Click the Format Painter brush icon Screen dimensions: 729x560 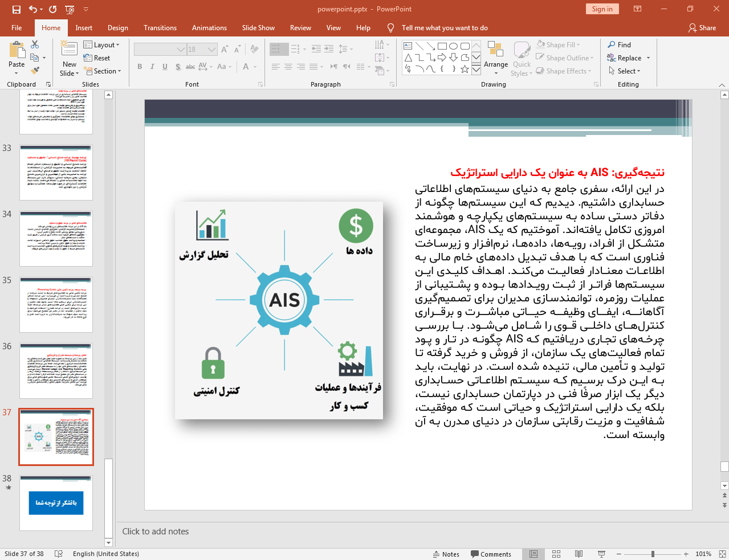click(35, 71)
